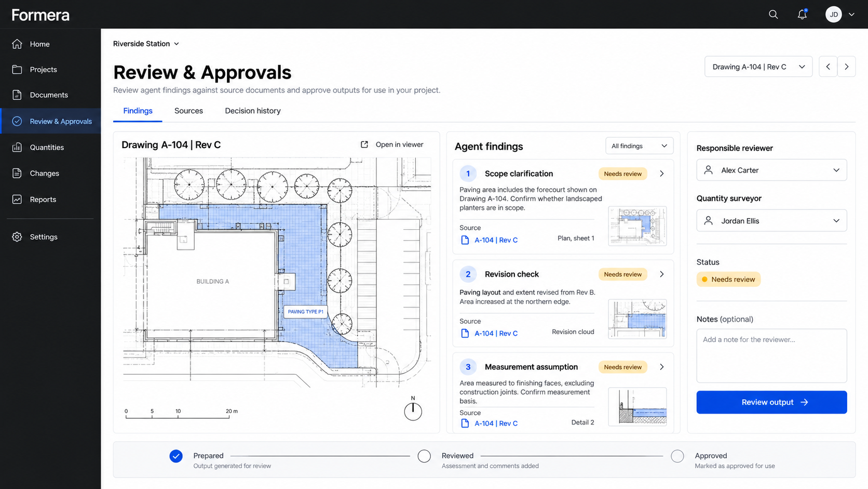Open the Drawing A-104 | Rev C selector

coord(758,67)
